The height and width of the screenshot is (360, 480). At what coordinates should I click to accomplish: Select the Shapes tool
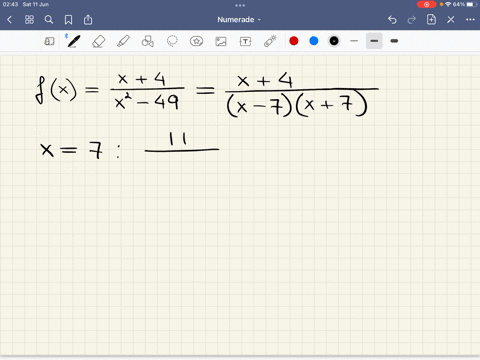147,41
